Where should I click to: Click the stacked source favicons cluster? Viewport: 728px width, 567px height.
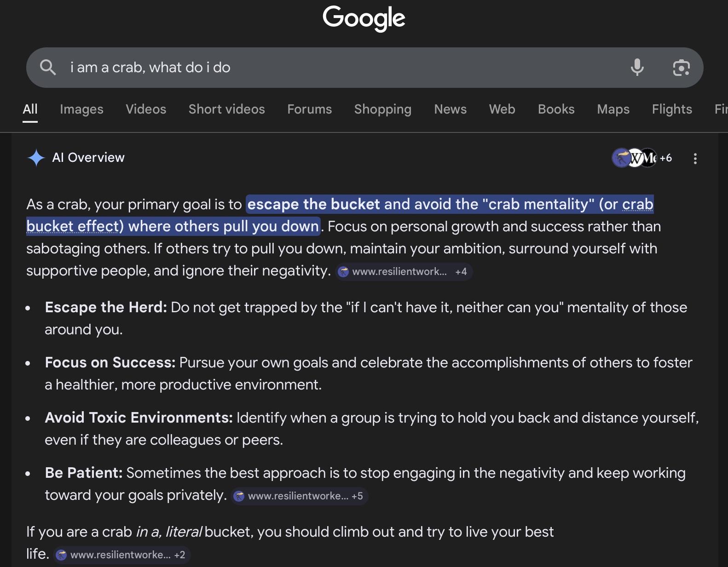(634, 158)
